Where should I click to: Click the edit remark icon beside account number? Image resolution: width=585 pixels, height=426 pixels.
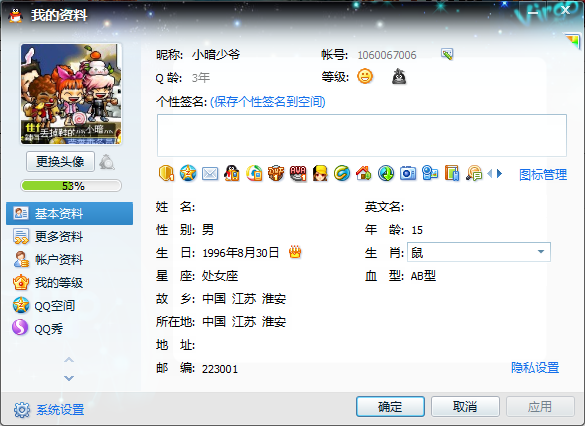pyautogui.click(x=447, y=54)
